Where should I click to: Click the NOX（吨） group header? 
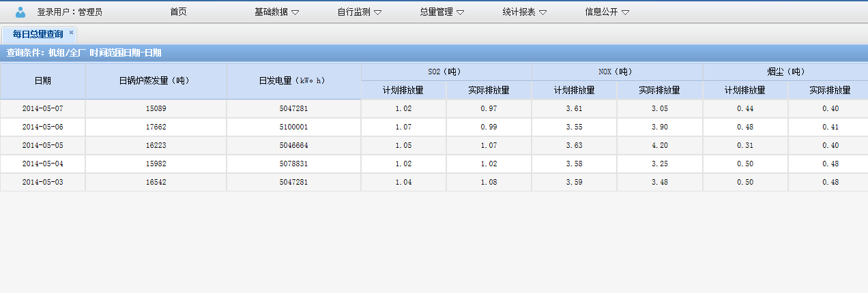tap(617, 72)
